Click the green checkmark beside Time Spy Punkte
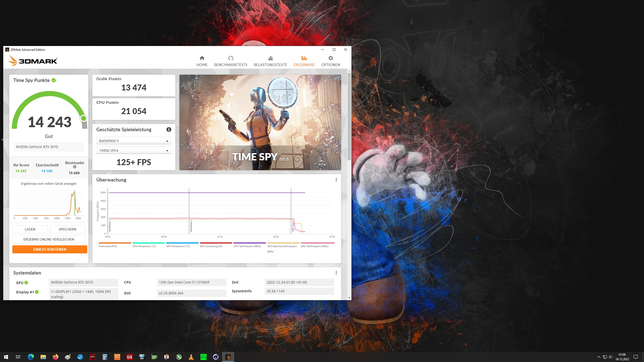The height and width of the screenshot is (362, 644). [x=54, y=80]
